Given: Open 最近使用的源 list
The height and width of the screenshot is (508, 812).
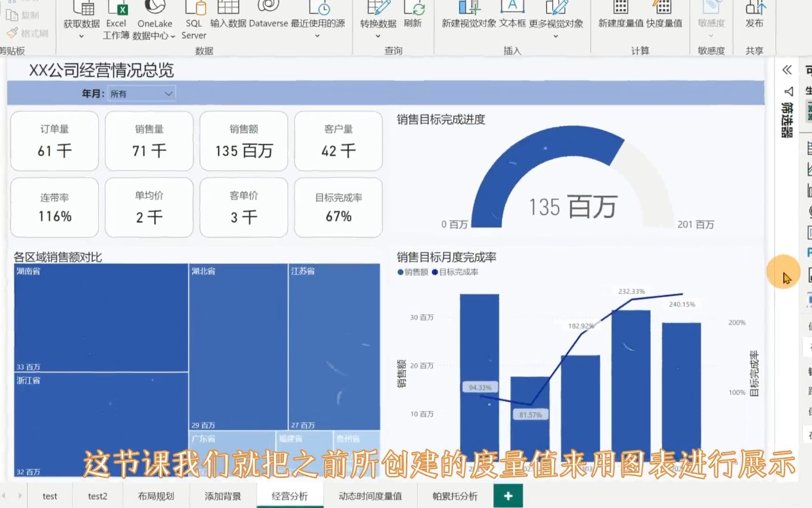Looking at the screenshot, I should point(318,18).
